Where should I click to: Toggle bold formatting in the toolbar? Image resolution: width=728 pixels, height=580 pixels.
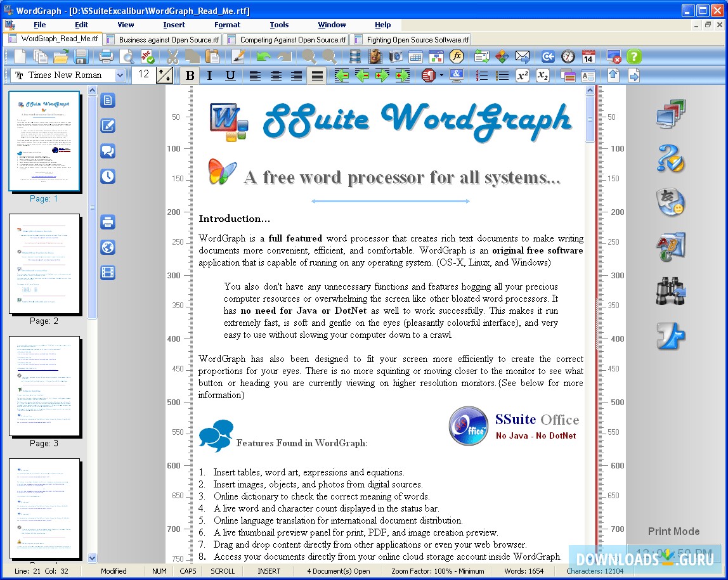[x=190, y=75]
